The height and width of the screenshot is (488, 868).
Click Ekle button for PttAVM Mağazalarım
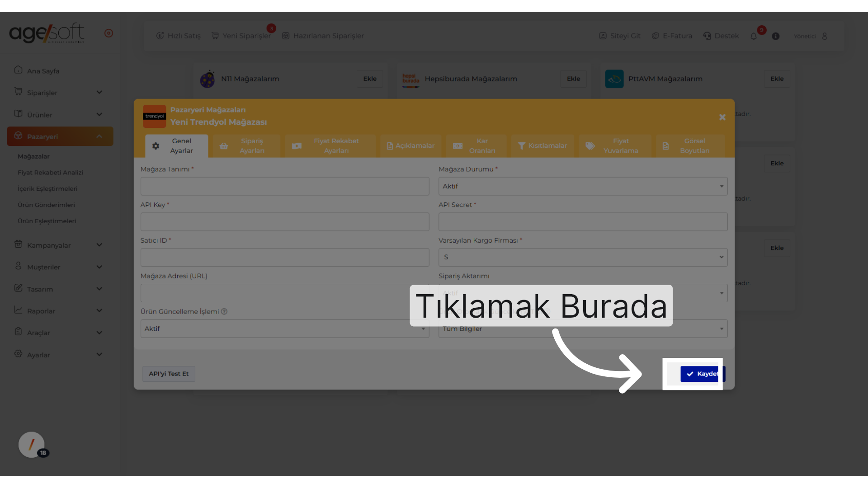(777, 79)
